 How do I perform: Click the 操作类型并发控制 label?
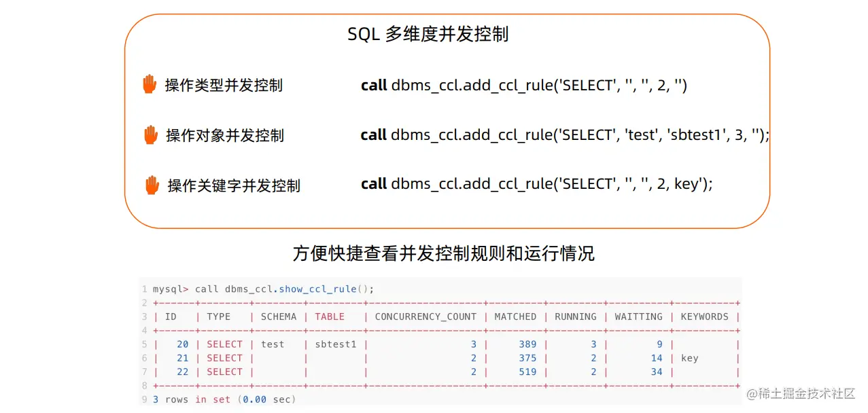(224, 86)
